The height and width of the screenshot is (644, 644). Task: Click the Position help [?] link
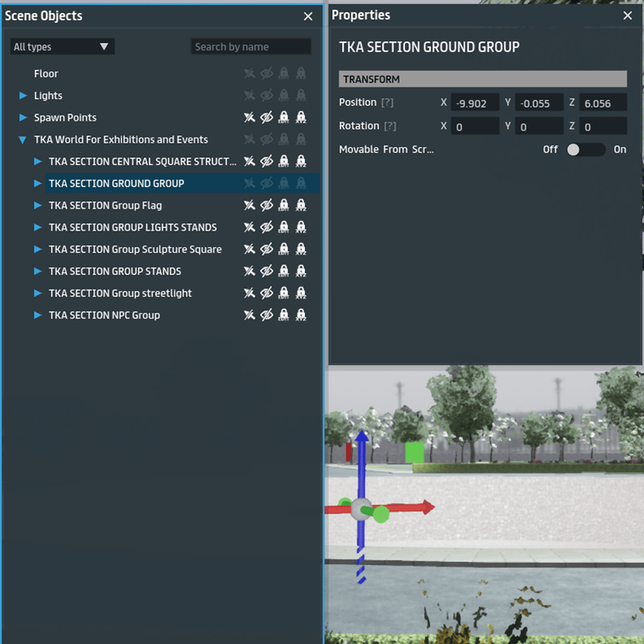(388, 103)
